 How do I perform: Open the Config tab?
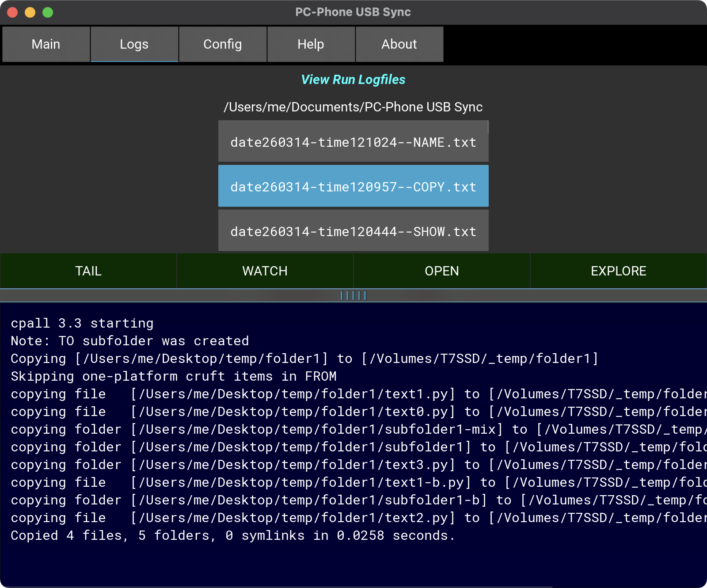click(x=223, y=44)
